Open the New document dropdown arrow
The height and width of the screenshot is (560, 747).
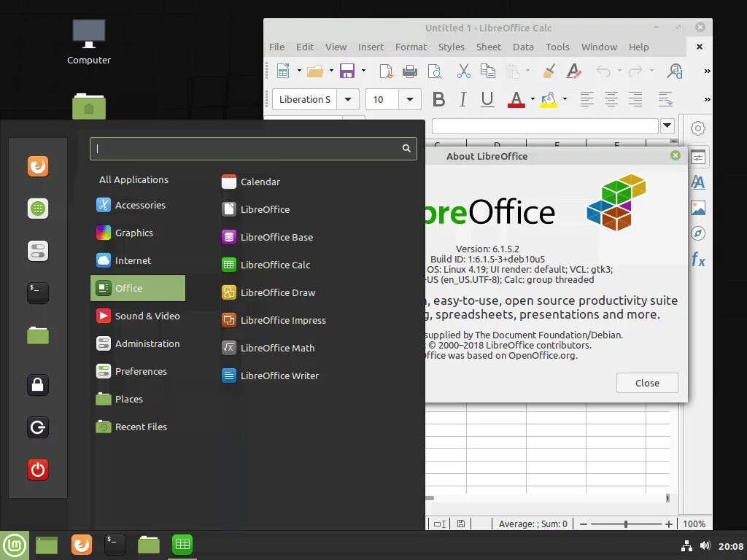click(x=299, y=71)
